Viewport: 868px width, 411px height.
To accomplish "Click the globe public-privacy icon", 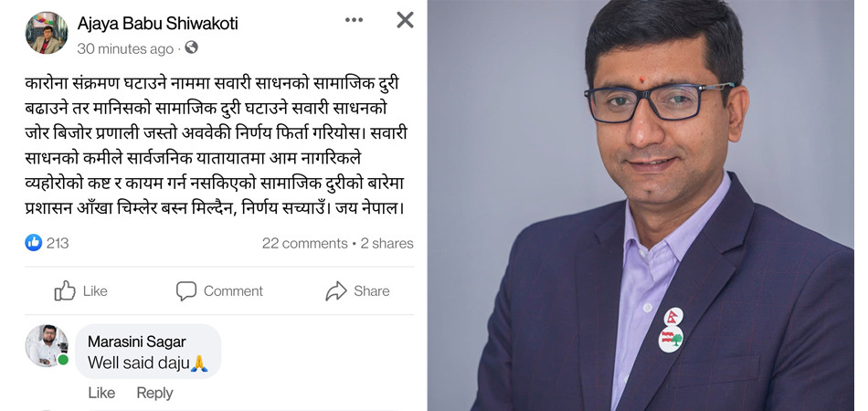I will [192, 47].
